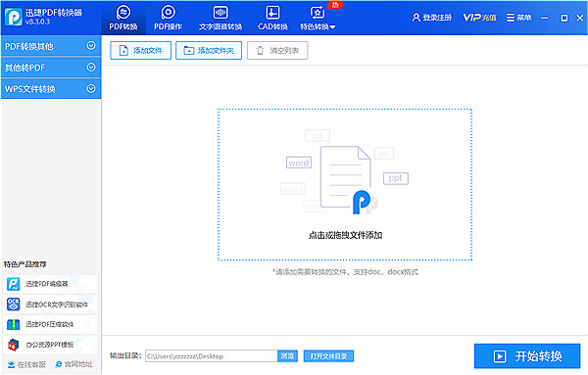Click the 迅捷PDF转换器 app logo
Screen dimensions: 588x375
(x=14, y=17)
